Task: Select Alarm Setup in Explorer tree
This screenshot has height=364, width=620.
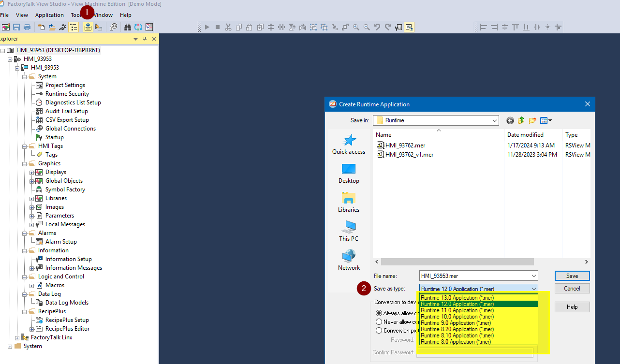Action: [61, 242]
